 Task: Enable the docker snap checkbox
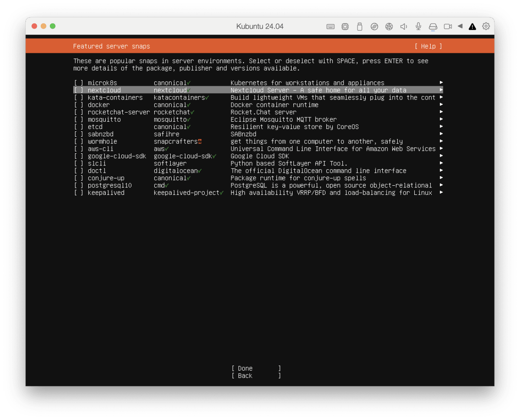tap(78, 105)
